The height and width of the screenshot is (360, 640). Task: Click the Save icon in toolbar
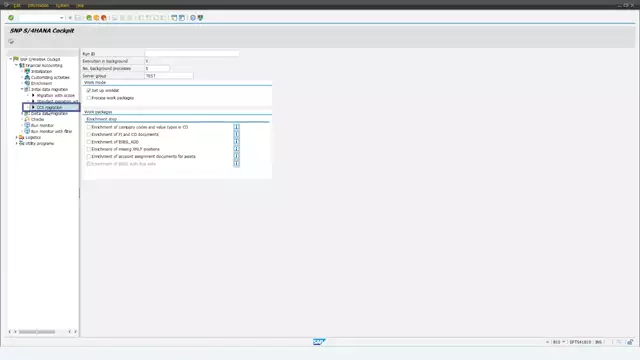click(78, 18)
